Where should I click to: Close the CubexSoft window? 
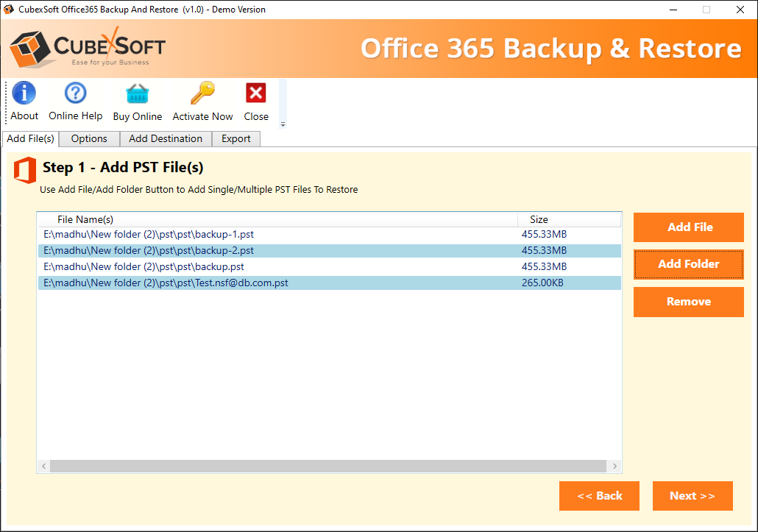tap(740, 10)
